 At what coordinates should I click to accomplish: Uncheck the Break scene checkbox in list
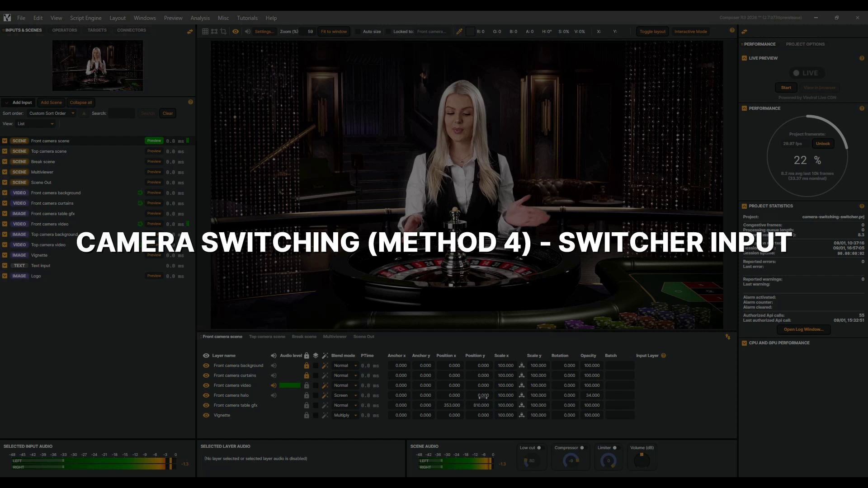click(5, 162)
